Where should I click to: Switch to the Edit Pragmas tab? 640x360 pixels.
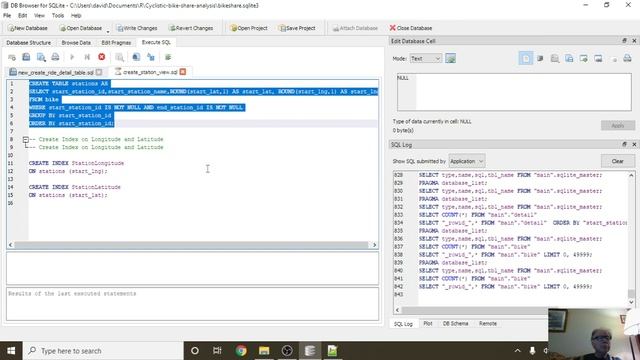point(116,42)
